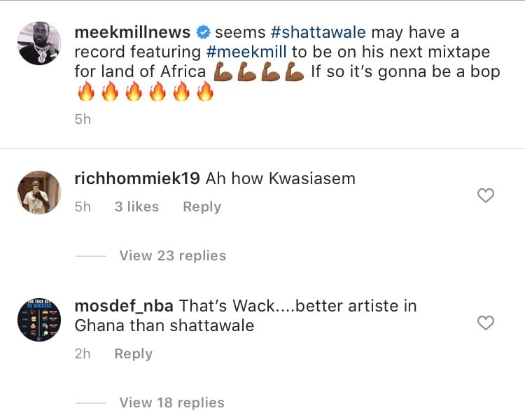Like mosdef_nba's comment with the heart icon

[486, 323]
